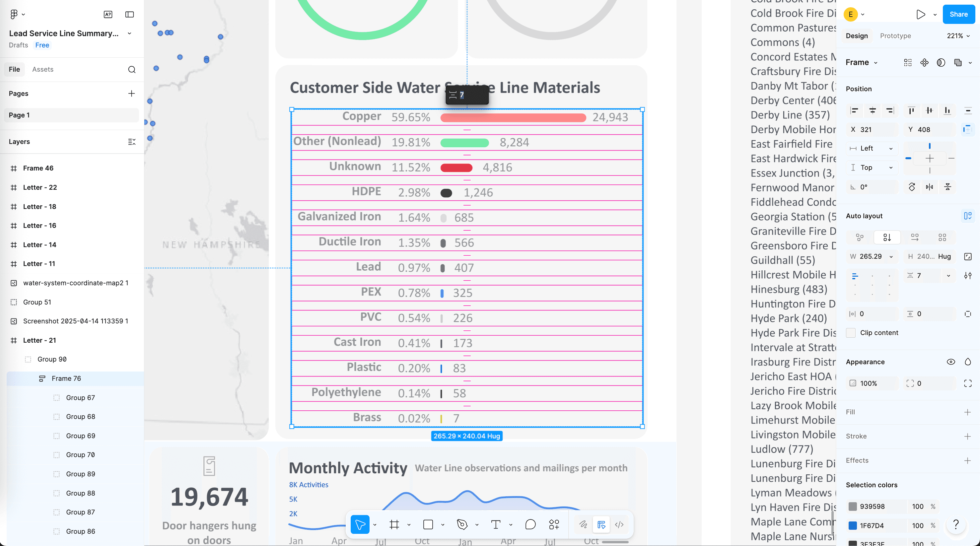Add a new page with plus icon

(131, 93)
